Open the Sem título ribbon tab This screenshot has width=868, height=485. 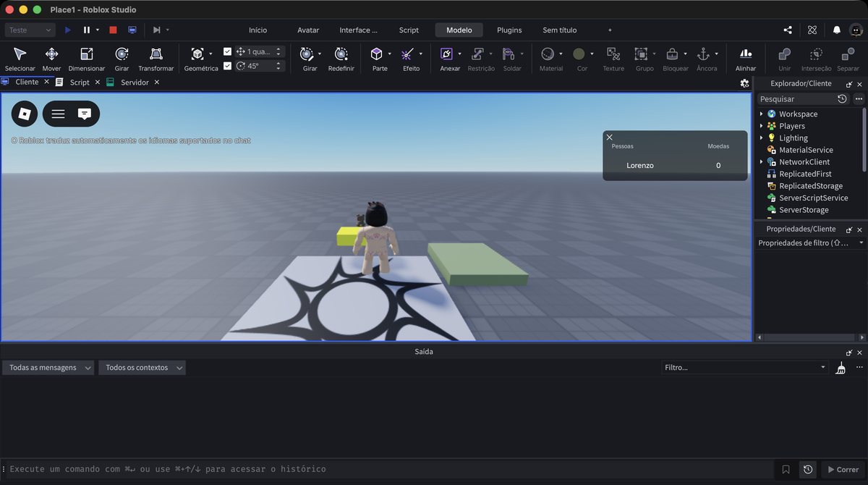[x=560, y=30]
